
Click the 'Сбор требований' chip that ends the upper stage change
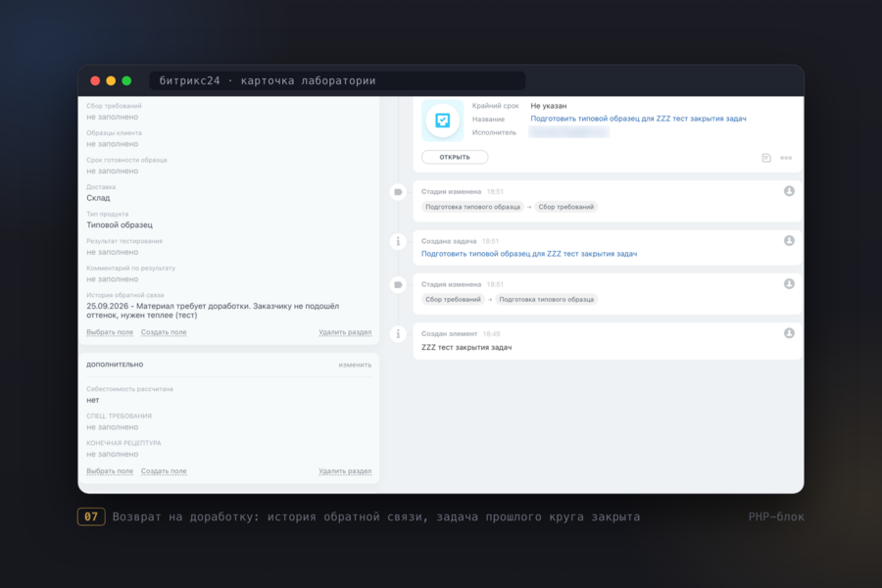click(565, 207)
